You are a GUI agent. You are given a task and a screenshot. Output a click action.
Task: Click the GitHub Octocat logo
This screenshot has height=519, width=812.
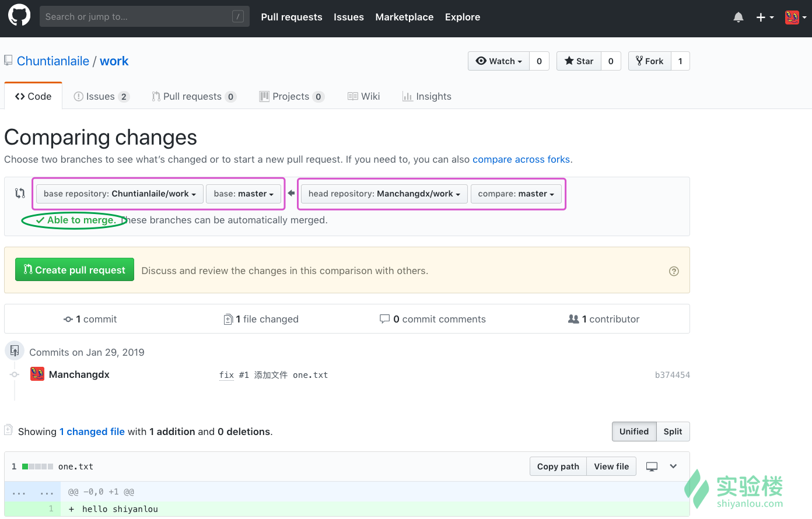pos(19,16)
